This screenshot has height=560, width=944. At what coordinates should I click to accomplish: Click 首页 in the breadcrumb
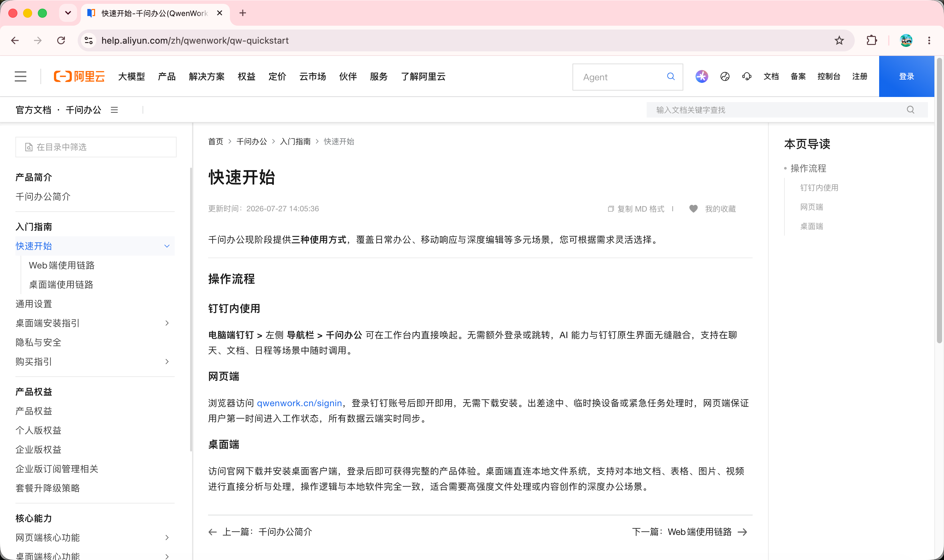216,142
